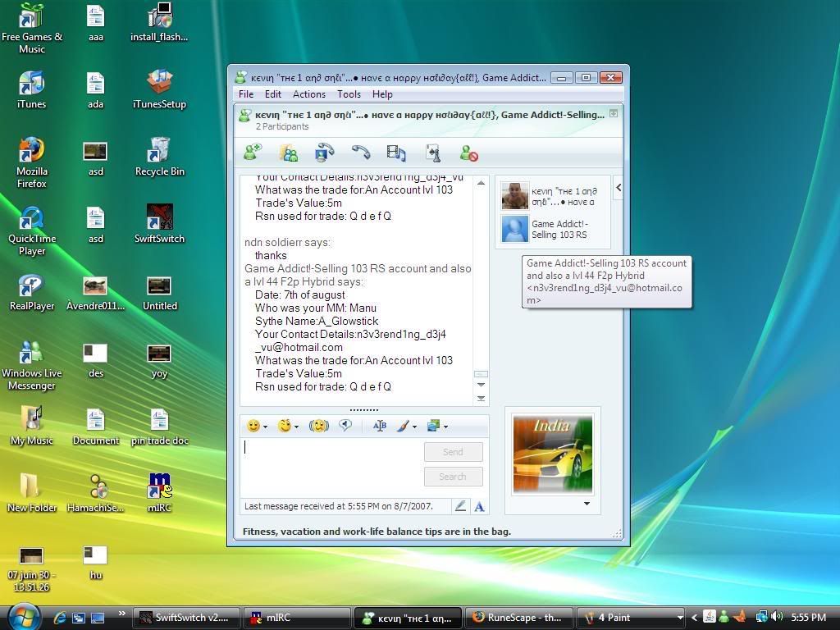
Task: Pick a background color with the brush icon
Action: (x=404, y=426)
